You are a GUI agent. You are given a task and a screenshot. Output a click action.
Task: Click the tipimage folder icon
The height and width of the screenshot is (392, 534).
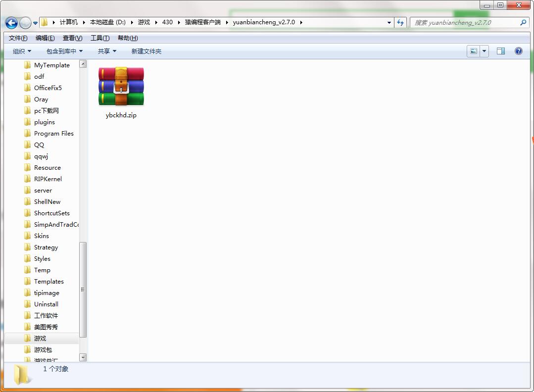click(28, 293)
